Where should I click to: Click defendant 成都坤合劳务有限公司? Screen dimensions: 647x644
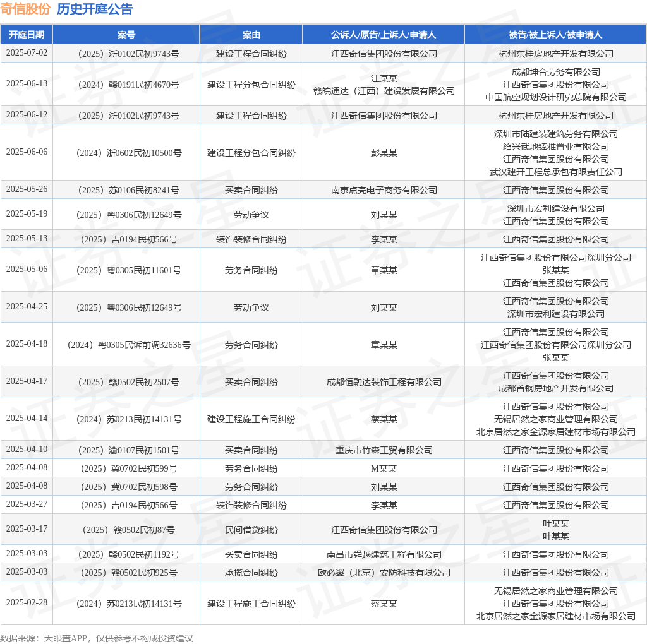[x=556, y=72]
